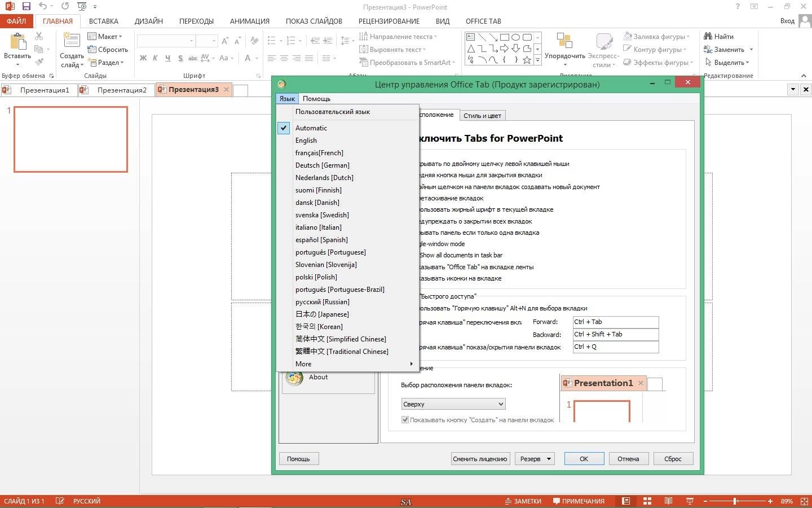Click the Save icon in quick access toolbar
Screen dimensions: 812x508
[x=26, y=7]
